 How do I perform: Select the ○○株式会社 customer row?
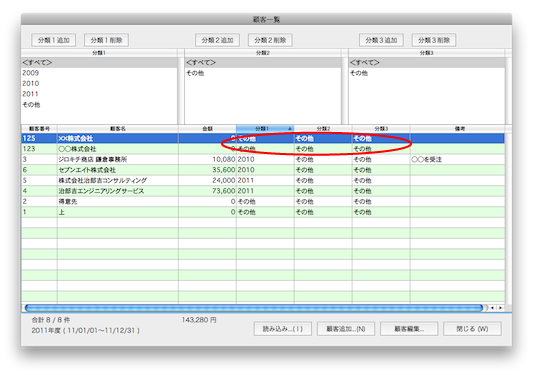pos(263,149)
